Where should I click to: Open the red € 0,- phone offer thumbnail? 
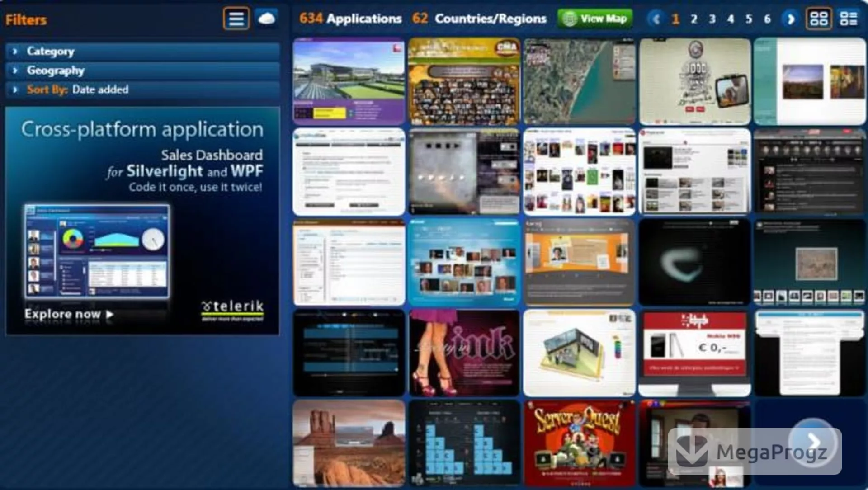tap(695, 353)
